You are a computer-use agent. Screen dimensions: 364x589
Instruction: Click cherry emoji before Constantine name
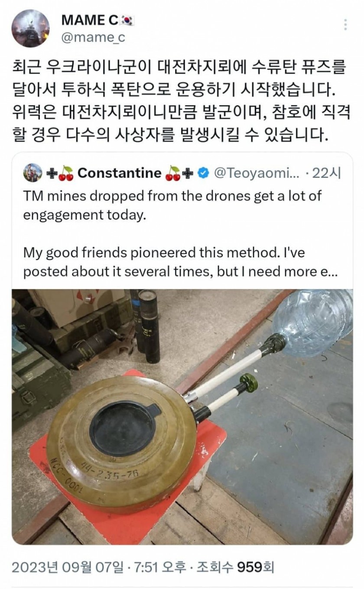(66, 173)
